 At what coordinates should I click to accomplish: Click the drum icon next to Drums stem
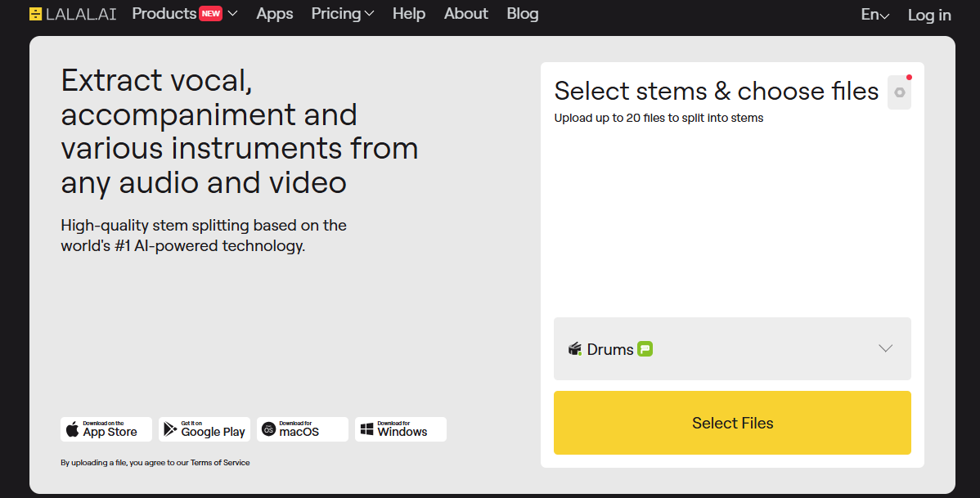[575, 348]
